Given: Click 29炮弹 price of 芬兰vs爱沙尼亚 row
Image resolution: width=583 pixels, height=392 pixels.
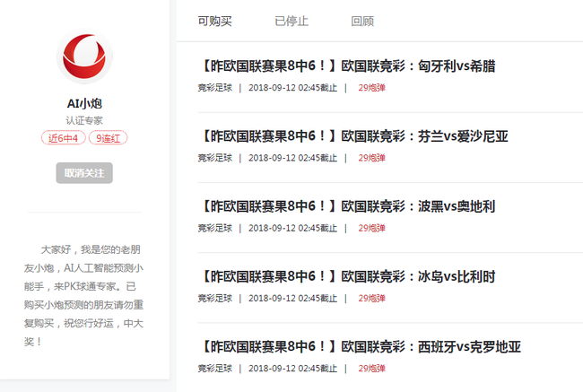Looking at the screenshot, I should click(372, 158).
